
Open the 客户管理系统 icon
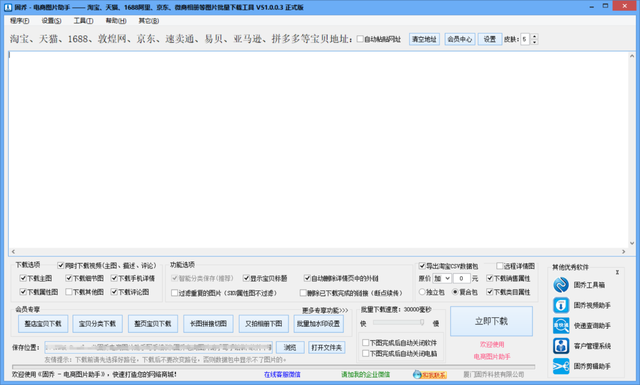point(561,346)
